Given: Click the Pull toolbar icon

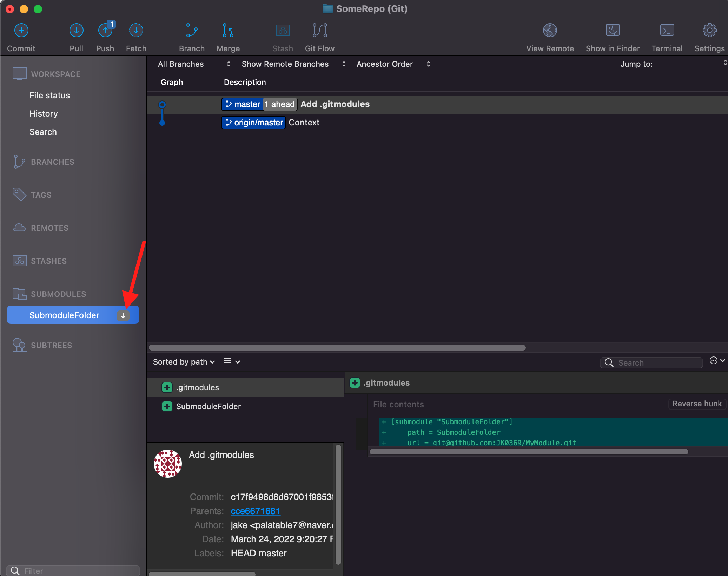Looking at the screenshot, I should pos(76,31).
